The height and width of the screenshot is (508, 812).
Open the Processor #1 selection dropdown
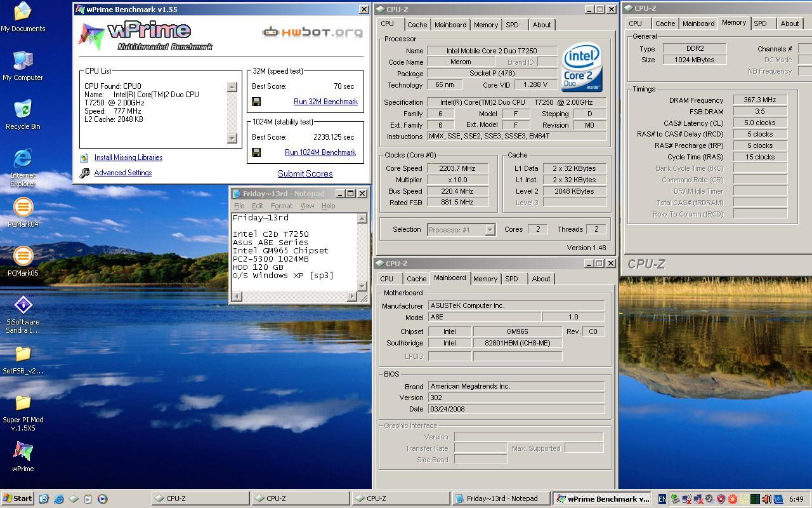click(x=490, y=230)
